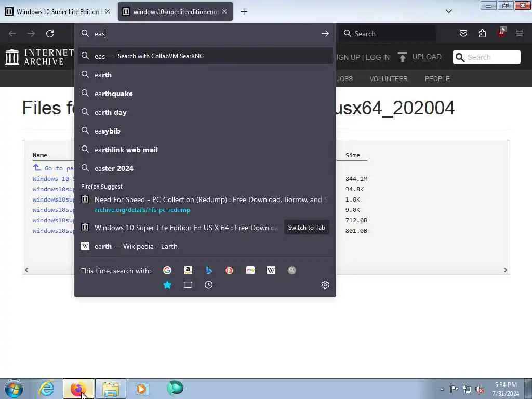Click the muted volume tray icon
The image size is (532, 399).
[480, 390]
